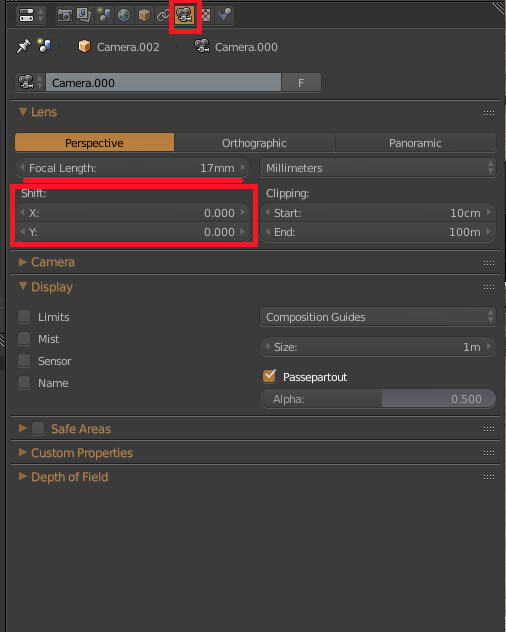Click the Depth of Field drag grip
The height and width of the screenshot is (632, 506).
click(x=489, y=477)
